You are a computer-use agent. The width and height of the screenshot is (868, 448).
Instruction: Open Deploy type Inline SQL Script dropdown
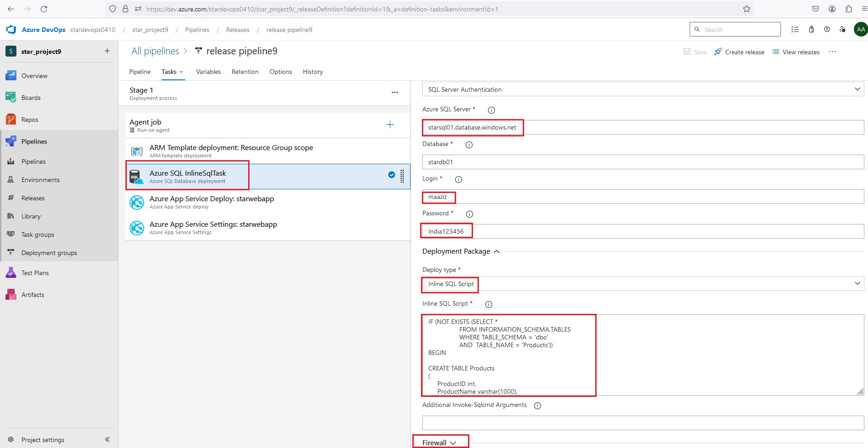point(643,284)
